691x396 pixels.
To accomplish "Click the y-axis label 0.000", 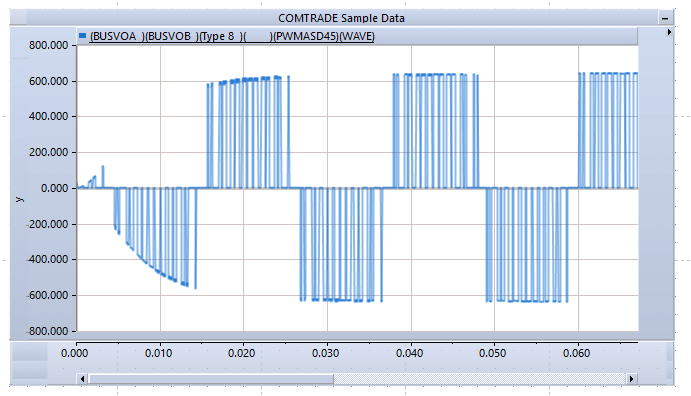I will [55, 189].
